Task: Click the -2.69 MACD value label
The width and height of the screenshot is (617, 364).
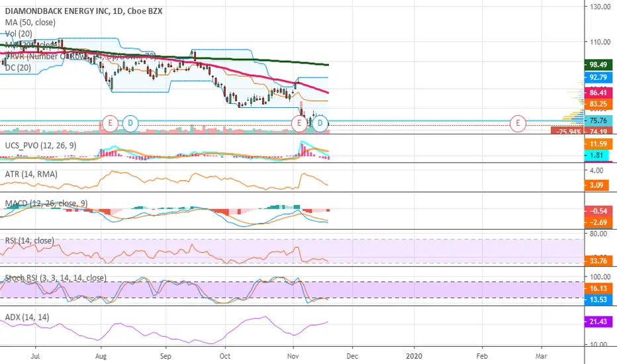Action: coord(598,222)
